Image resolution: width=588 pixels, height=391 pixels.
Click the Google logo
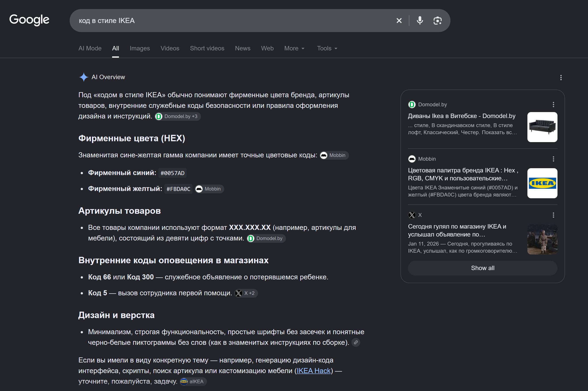point(29,20)
